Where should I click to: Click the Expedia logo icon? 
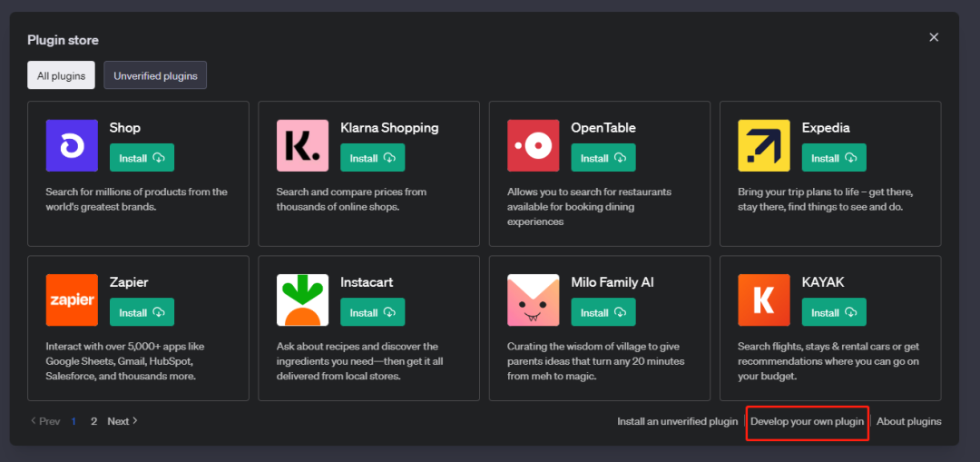tap(764, 145)
